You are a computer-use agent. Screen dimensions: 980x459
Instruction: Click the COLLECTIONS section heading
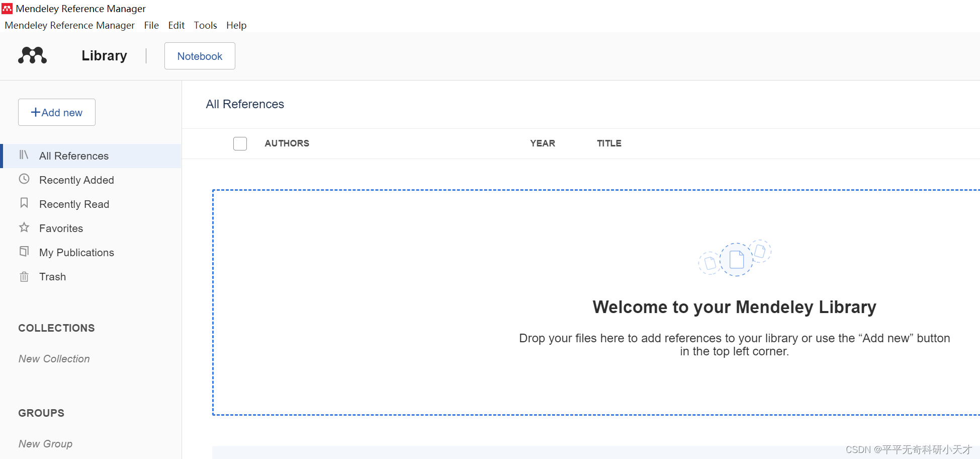click(56, 328)
